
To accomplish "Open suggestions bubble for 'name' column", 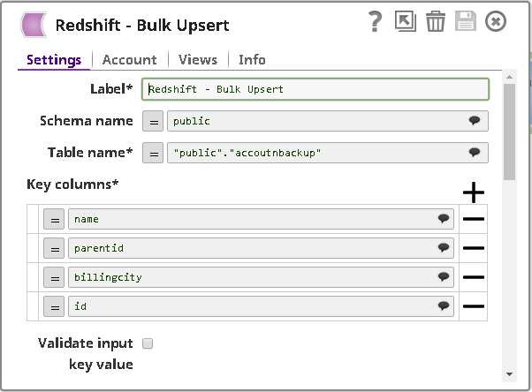I will point(444,218).
